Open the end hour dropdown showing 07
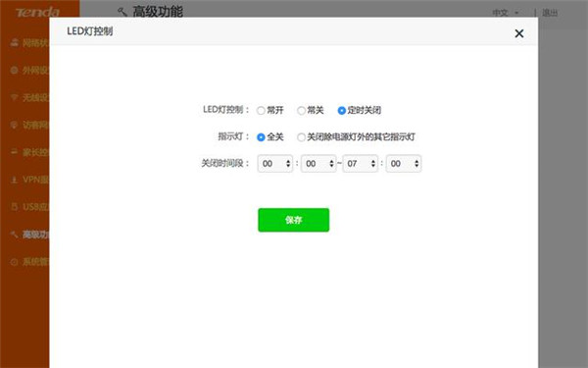 [x=360, y=164]
